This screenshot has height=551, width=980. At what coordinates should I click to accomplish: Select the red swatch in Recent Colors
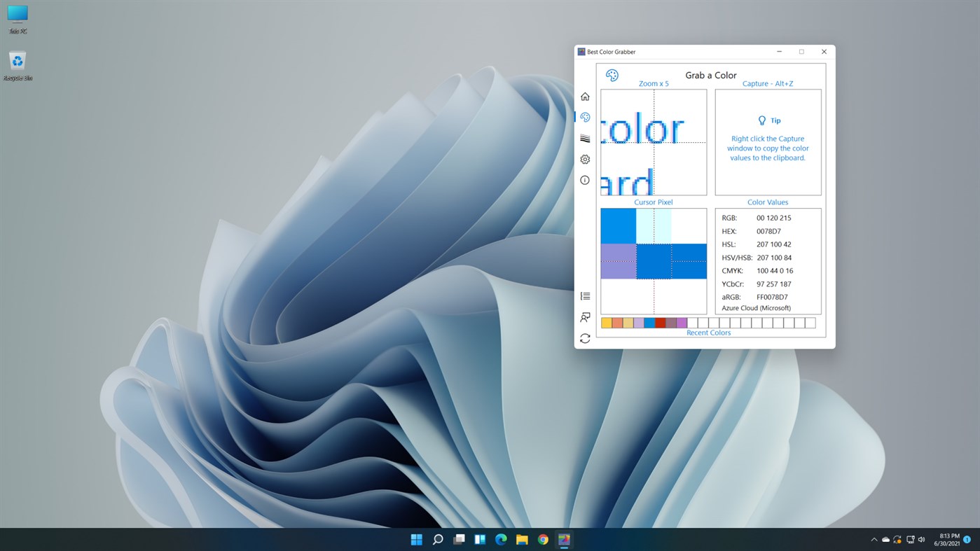click(661, 322)
